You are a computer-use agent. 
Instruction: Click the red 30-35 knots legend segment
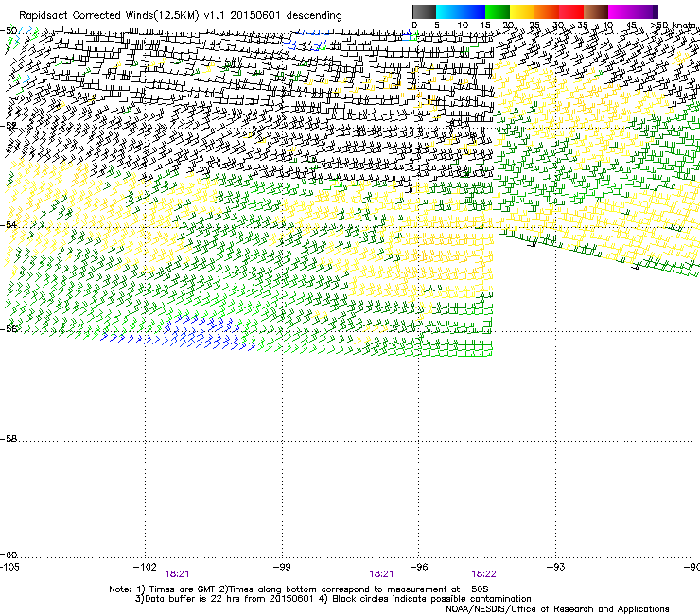point(571,11)
